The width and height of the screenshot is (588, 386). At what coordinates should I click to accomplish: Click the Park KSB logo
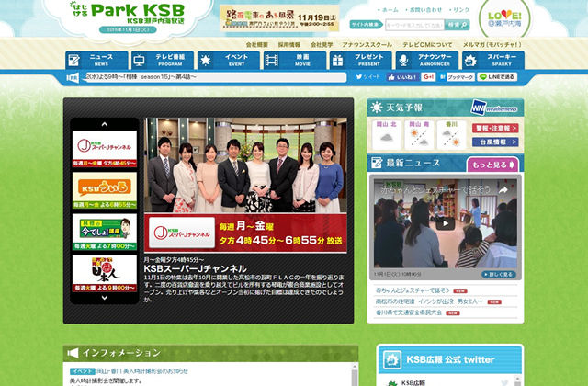pyautogui.click(x=128, y=15)
